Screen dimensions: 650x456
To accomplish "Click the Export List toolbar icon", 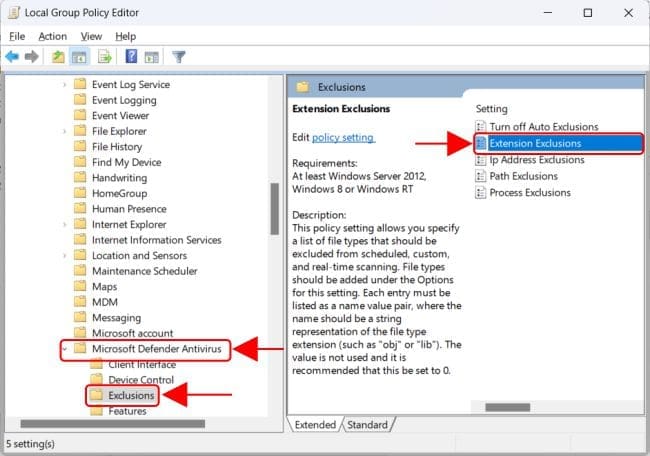I will [105, 57].
